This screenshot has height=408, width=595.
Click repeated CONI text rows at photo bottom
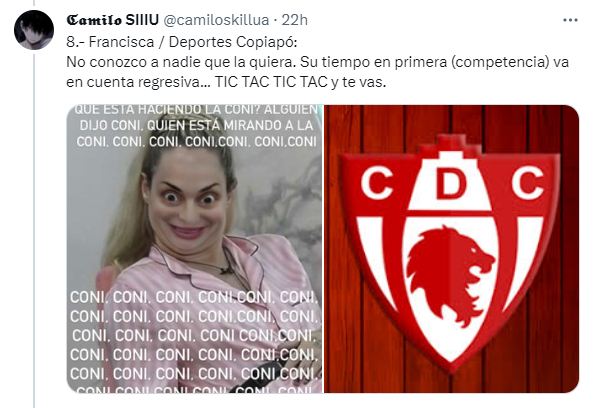[194, 343]
